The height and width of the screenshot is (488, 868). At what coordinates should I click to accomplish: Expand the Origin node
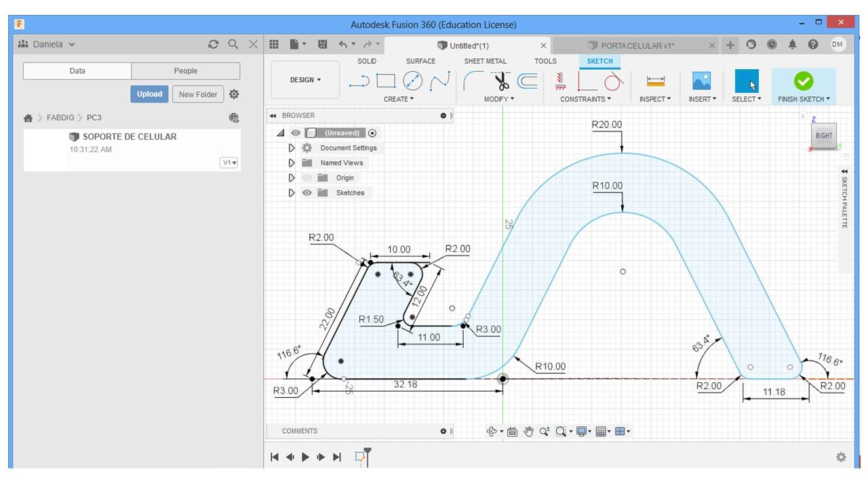[x=292, y=178]
